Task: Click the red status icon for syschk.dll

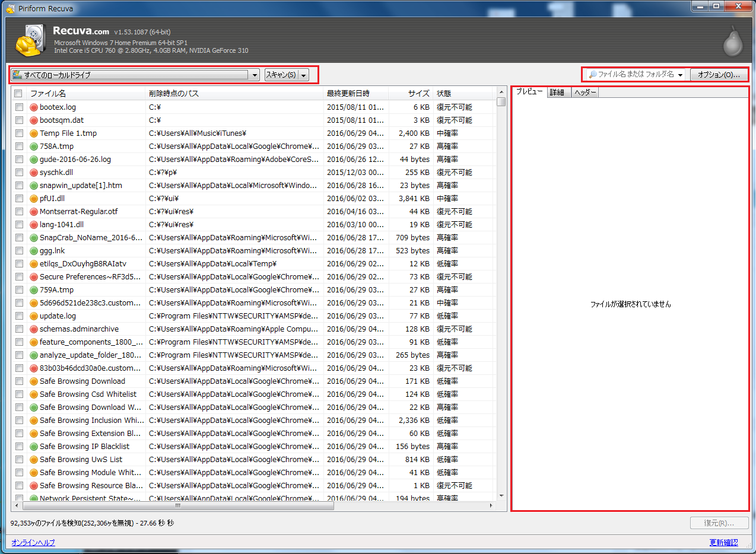Action: [x=34, y=173]
